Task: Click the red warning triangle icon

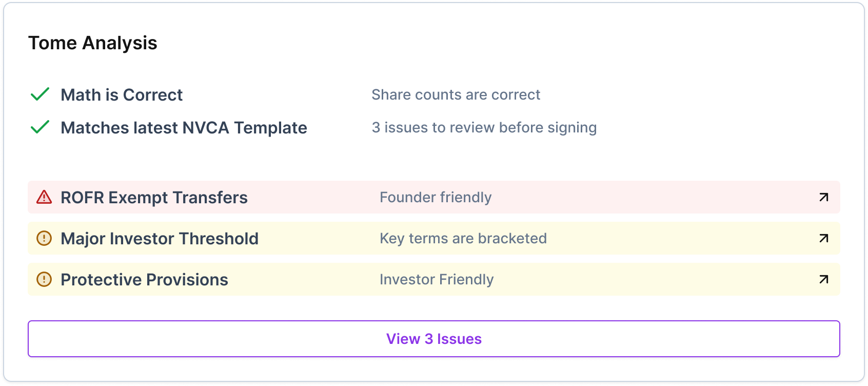Action: coord(44,197)
